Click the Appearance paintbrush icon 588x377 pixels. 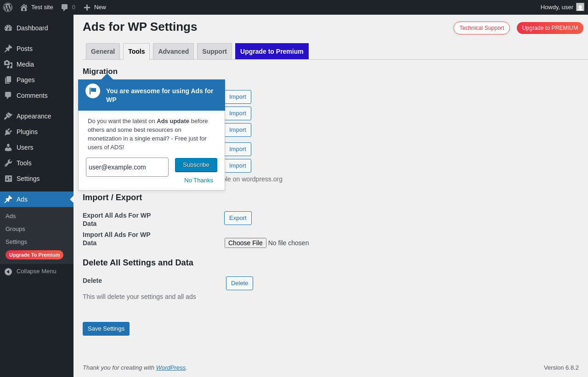coord(8,116)
